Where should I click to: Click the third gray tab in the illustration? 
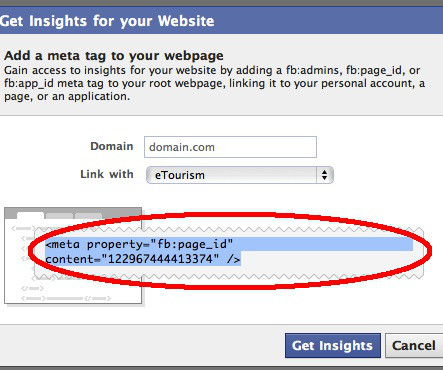88,216
